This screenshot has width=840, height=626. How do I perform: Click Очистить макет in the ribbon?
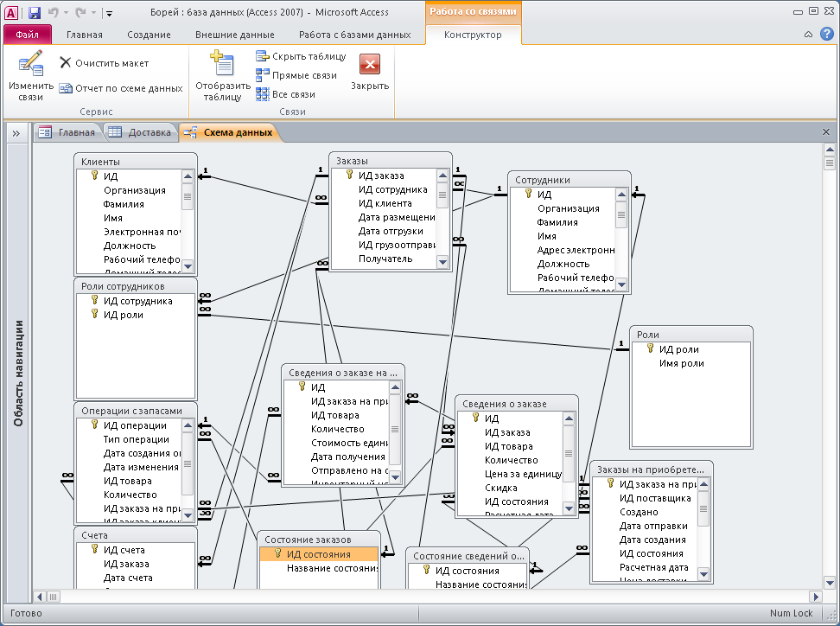(x=105, y=63)
